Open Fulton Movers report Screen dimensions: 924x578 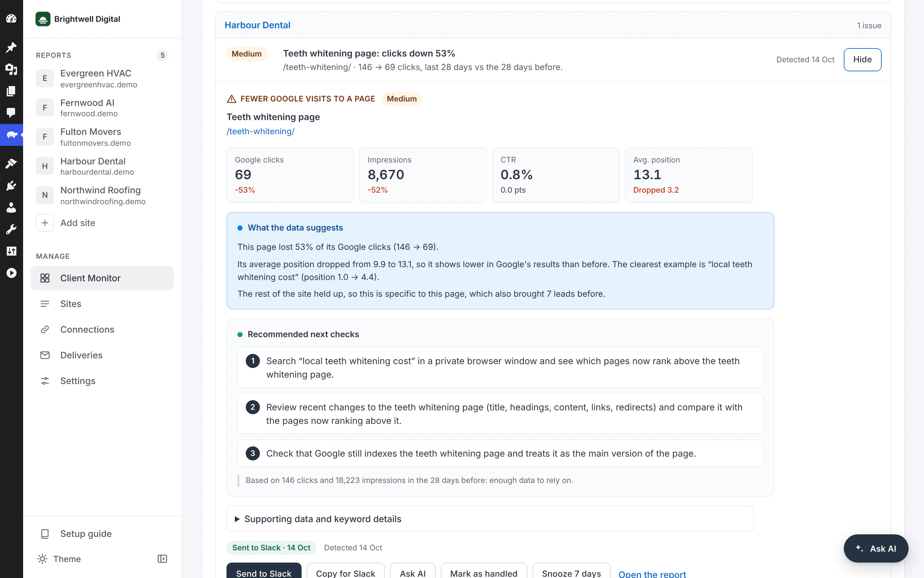pyautogui.click(x=102, y=137)
